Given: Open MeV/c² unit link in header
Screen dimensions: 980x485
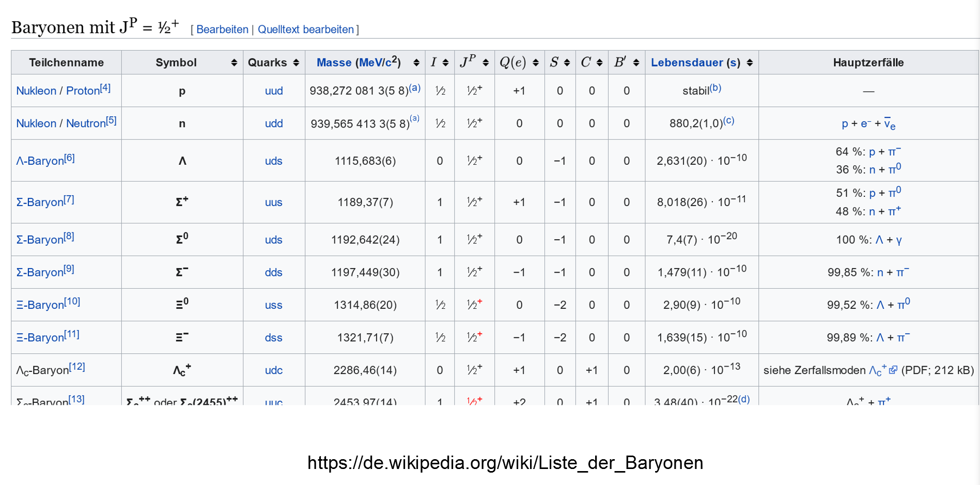Looking at the screenshot, I should [378, 62].
